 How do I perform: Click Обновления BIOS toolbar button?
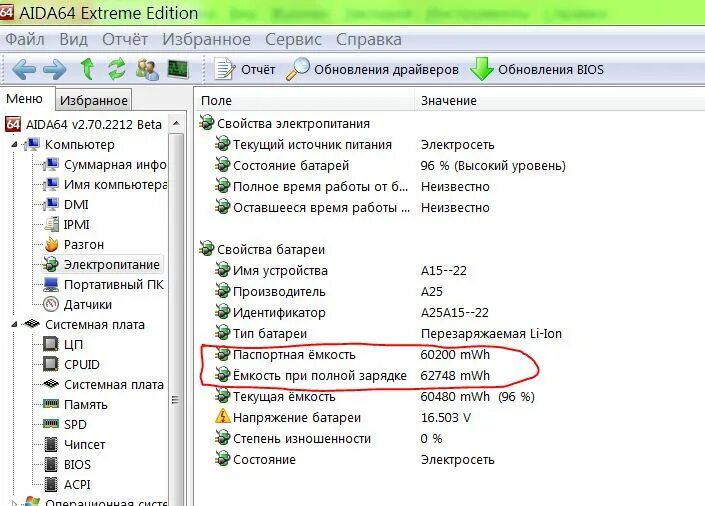tap(537, 70)
